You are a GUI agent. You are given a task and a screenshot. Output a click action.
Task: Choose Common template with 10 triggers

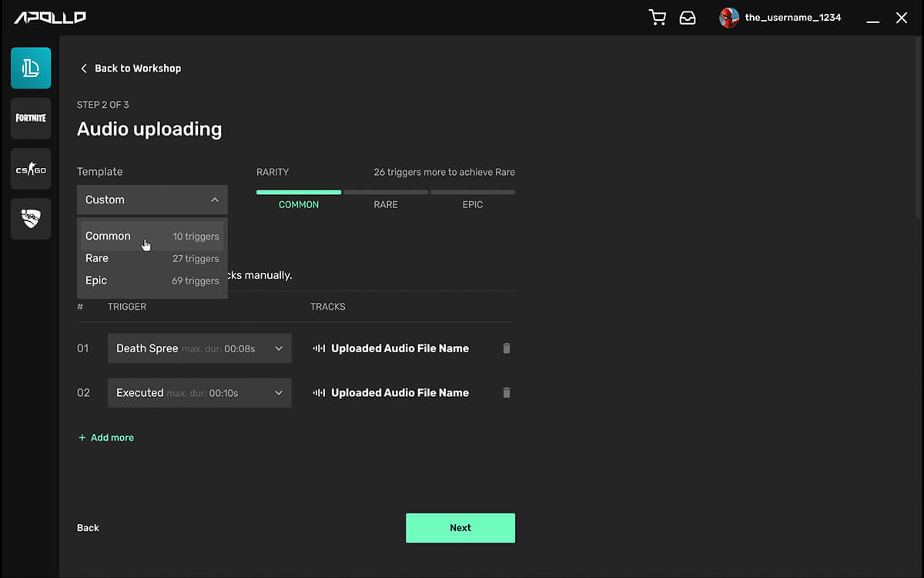(152, 237)
